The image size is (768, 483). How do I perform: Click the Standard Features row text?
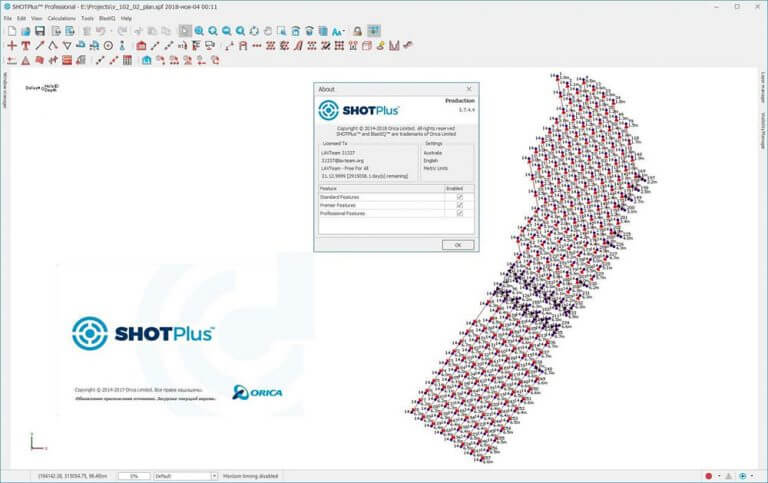339,197
